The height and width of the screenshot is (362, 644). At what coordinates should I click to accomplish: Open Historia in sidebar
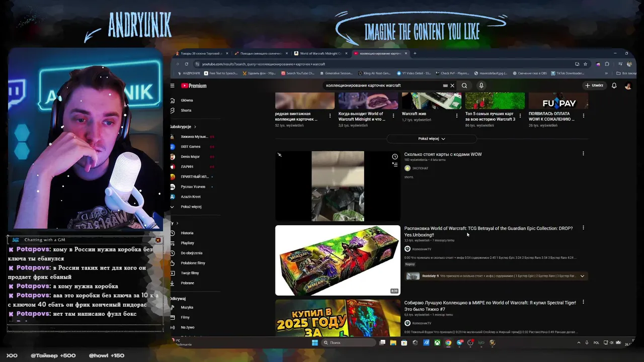(187, 233)
